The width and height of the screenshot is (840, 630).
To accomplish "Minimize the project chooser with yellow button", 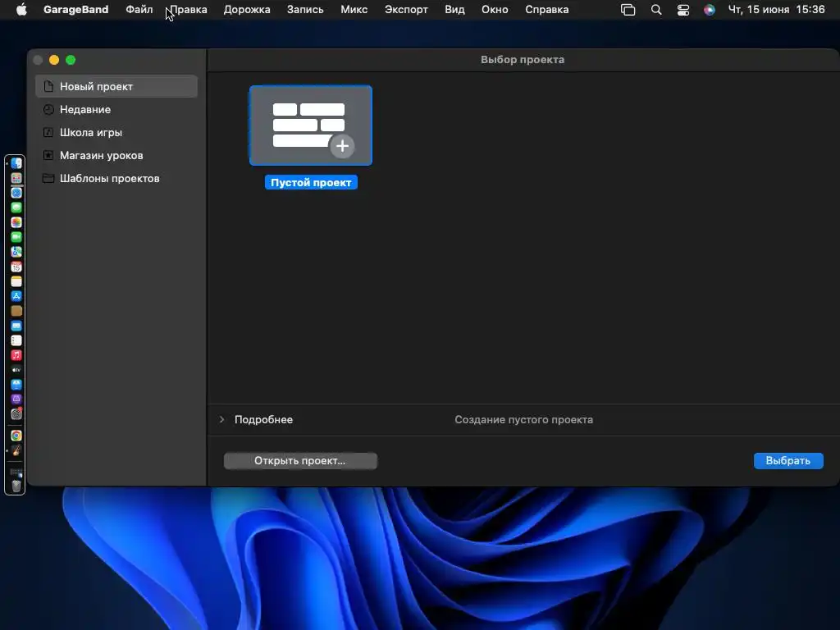I will click(x=54, y=60).
